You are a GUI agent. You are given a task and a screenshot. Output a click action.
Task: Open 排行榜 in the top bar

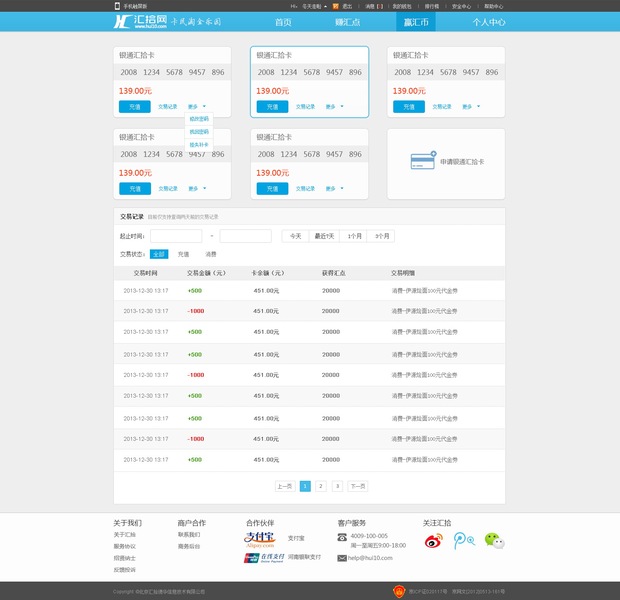pos(431,6)
